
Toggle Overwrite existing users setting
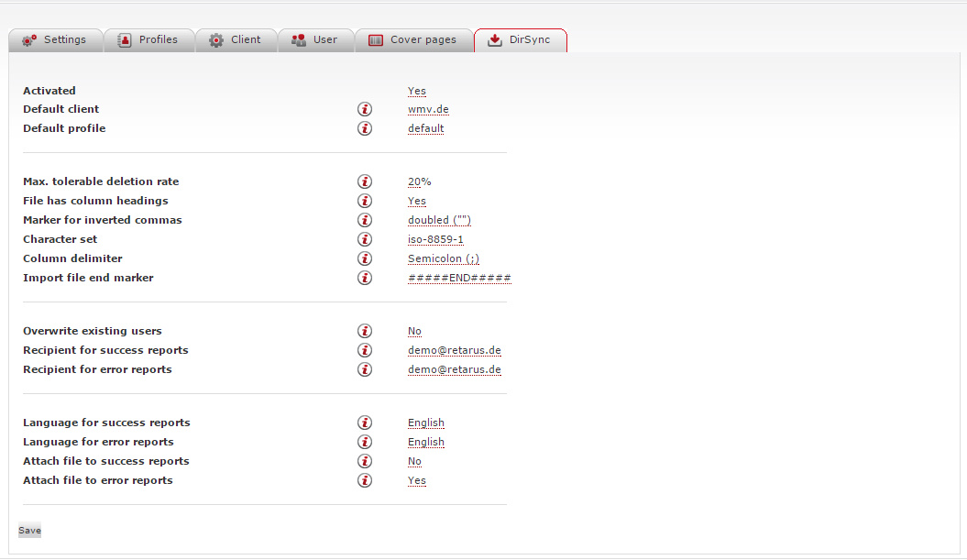[x=414, y=331]
